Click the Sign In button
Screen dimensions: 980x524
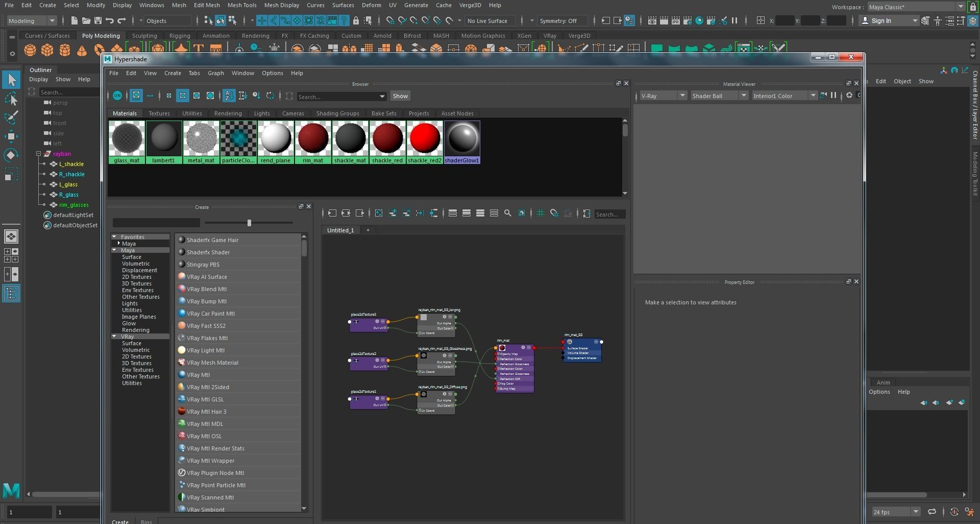coord(889,21)
